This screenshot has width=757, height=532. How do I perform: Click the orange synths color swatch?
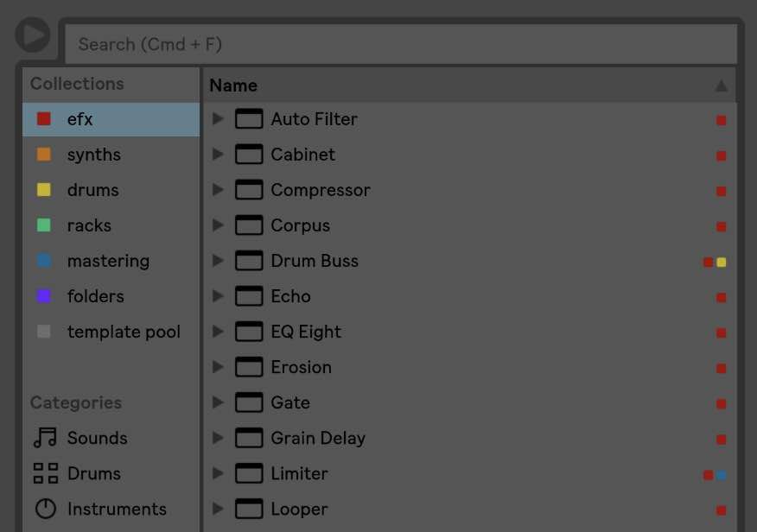[x=44, y=155]
